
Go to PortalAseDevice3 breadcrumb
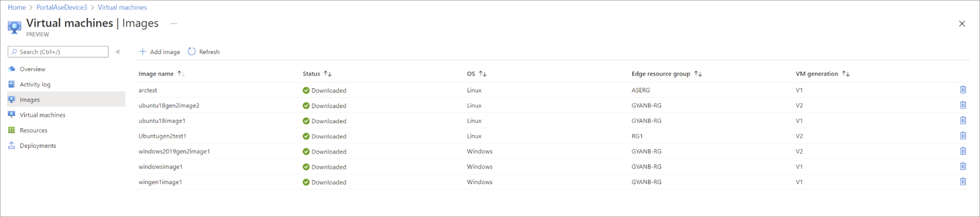62,7
